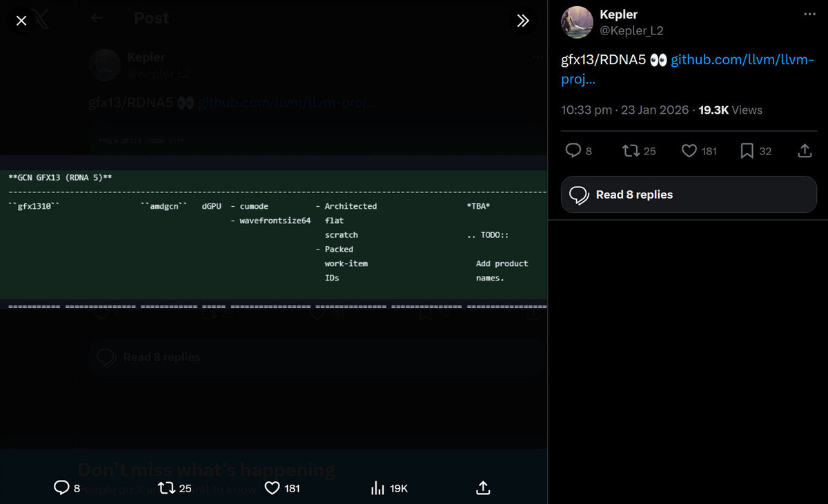Open the 10:33 pm · 23 Jan 2026 timestamp
The height and width of the screenshot is (504, 828).
point(624,110)
